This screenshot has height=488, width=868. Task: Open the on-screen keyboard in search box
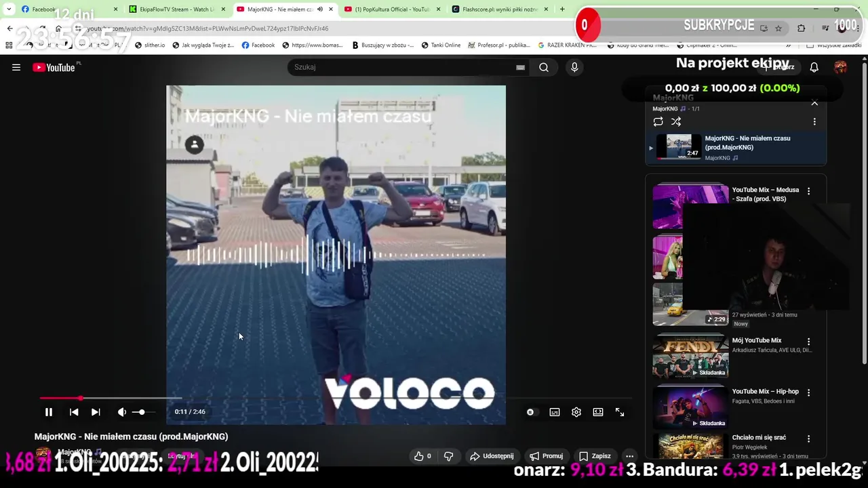click(x=520, y=67)
